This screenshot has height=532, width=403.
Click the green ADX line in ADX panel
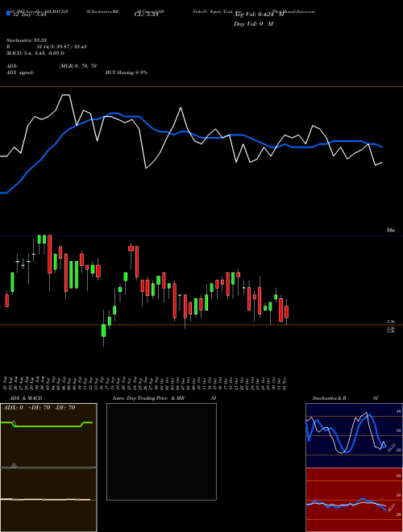tap(47, 425)
